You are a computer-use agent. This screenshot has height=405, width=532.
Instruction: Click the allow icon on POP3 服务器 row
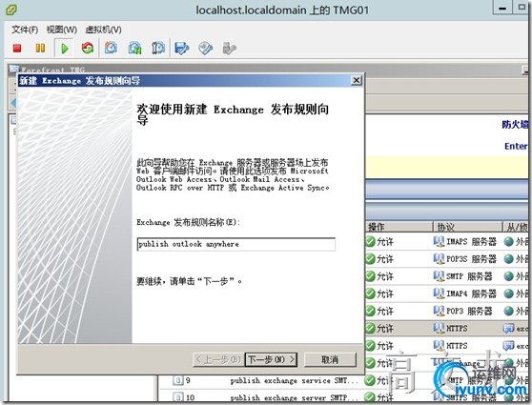click(370, 311)
